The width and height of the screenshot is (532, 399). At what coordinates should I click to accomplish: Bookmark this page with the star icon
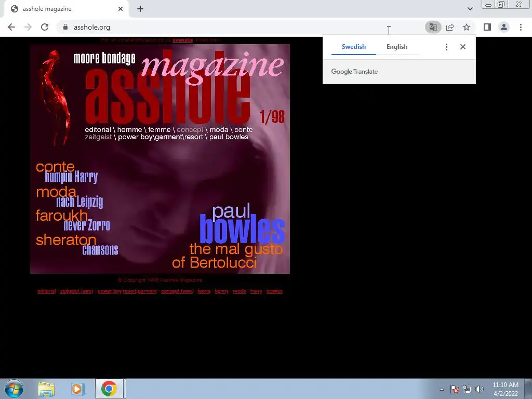(x=467, y=27)
